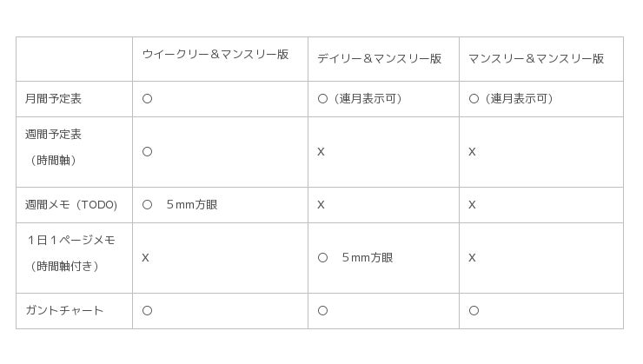Select the 月間予定表 row label
The height and width of the screenshot is (364, 643).
(x=53, y=99)
